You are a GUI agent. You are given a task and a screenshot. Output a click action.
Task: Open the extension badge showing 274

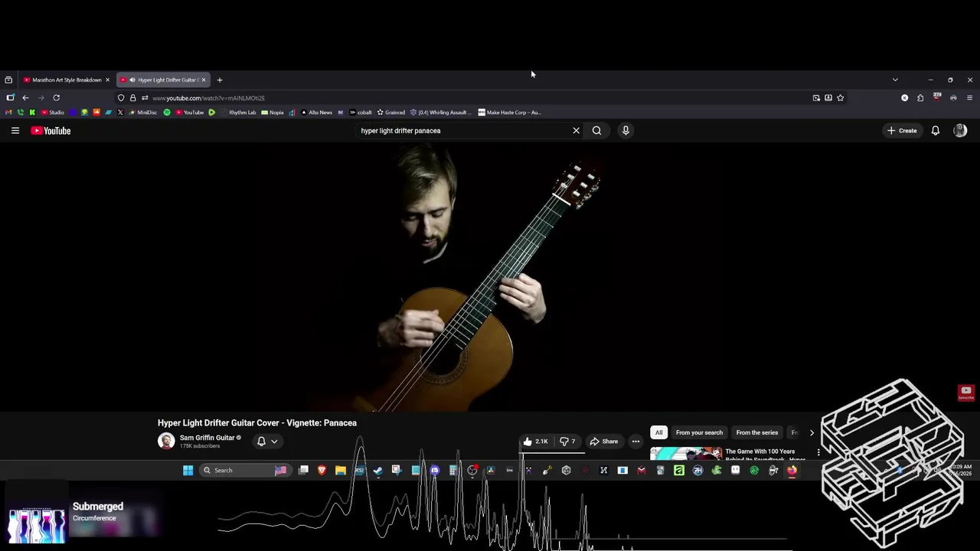coord(936,97)
